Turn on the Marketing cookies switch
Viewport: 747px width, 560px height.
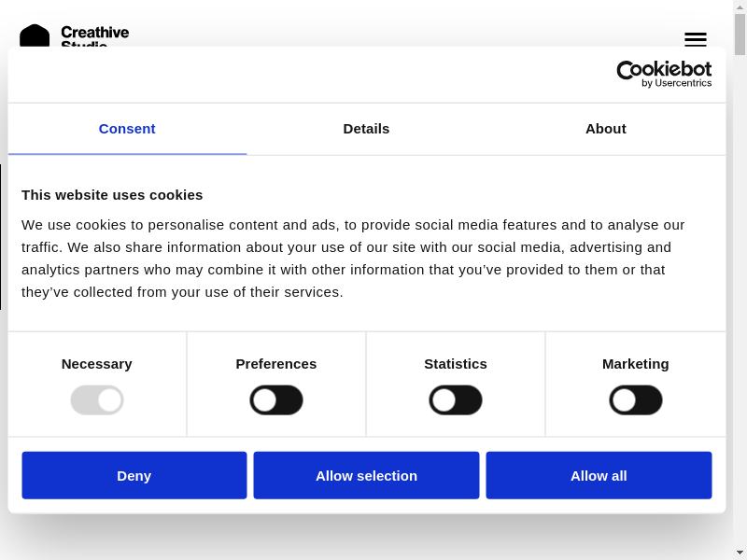(636, 400)
